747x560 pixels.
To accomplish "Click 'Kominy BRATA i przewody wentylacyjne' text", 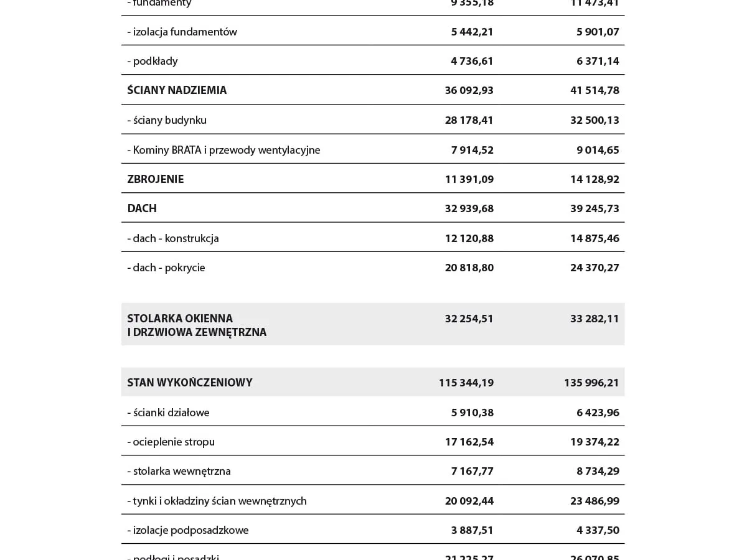I will 223,150.
